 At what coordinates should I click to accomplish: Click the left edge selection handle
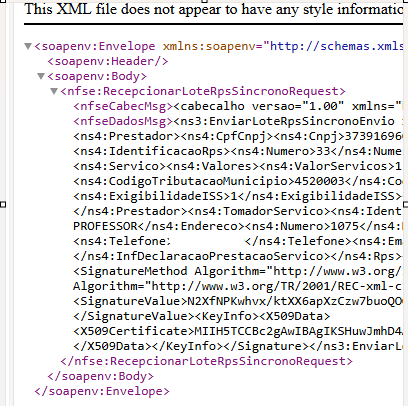click(3, 204)
